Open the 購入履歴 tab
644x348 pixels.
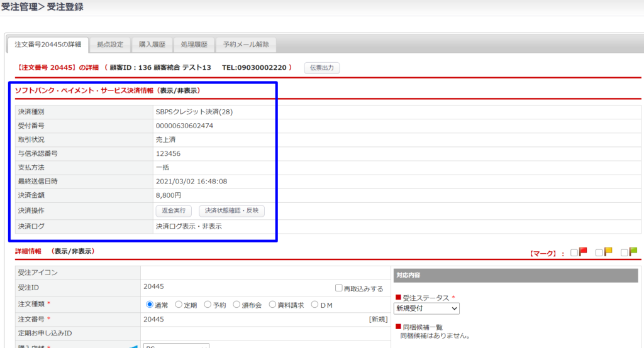tap(152, 45)
